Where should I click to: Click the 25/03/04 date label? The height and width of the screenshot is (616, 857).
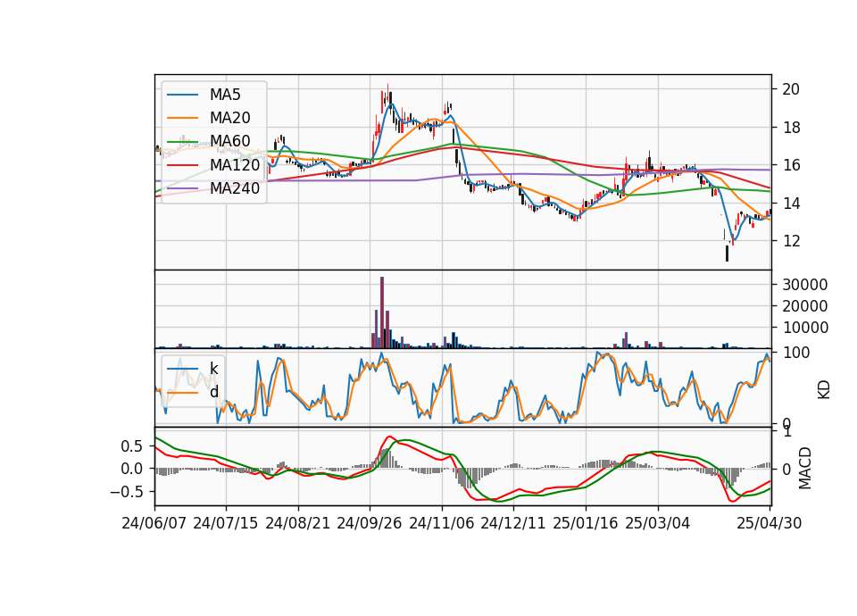[x=658, y=523]
